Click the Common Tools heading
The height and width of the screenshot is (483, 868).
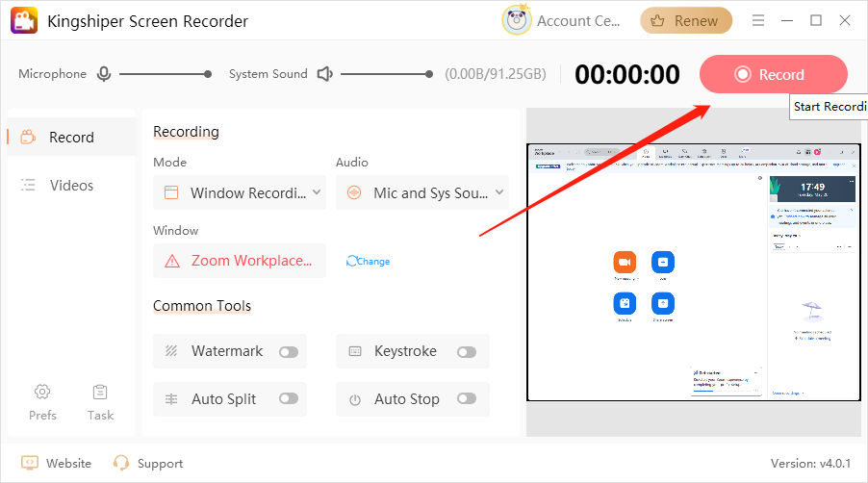[202, 305]
